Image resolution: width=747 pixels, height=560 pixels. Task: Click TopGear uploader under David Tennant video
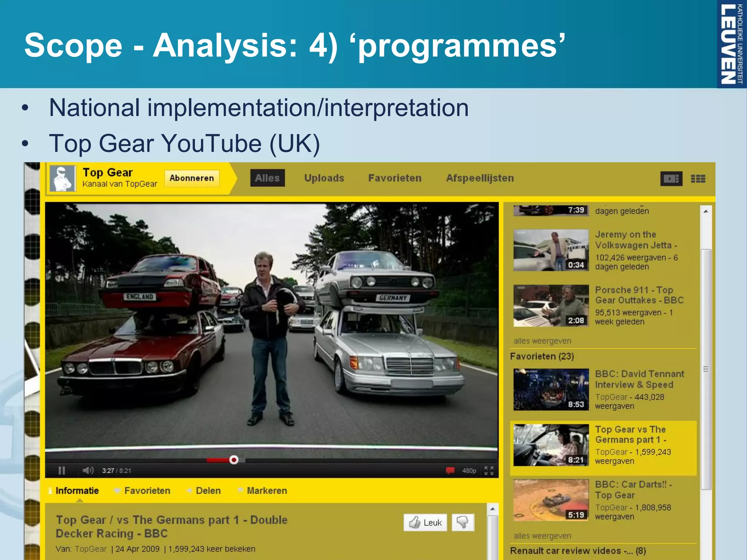(x=611, y=397)
